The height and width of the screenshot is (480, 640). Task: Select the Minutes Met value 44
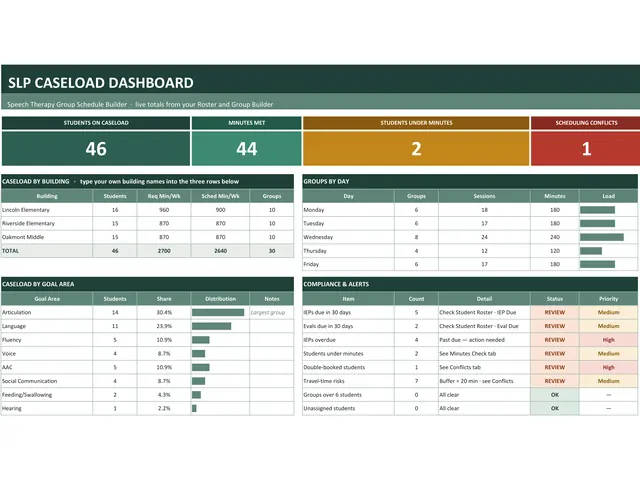click(247, 149)
